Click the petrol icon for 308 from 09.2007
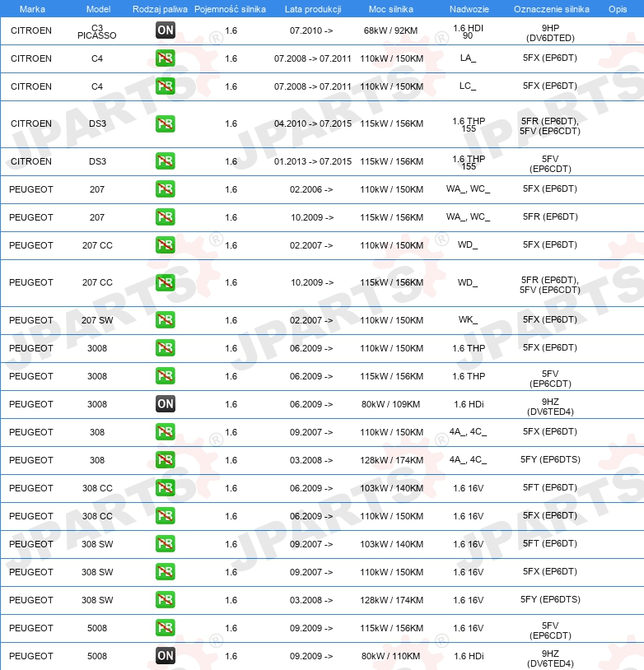The image size is (644, 670). coord(166,431)
